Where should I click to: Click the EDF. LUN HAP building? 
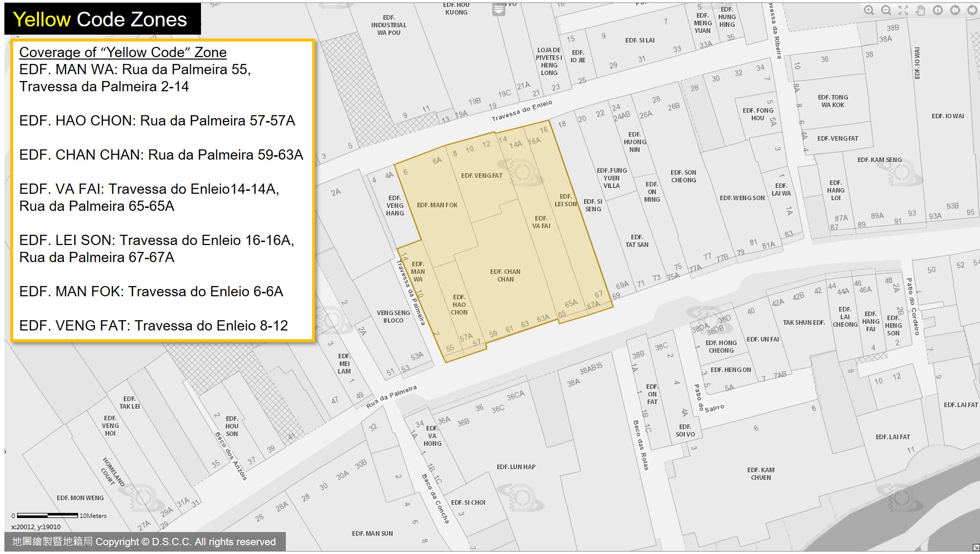tap(516, 467)
